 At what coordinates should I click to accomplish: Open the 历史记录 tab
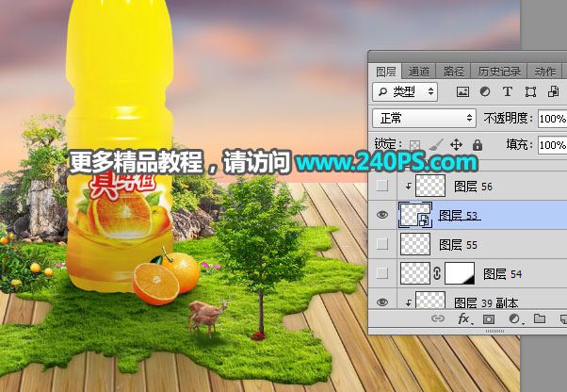pyautogui.click(x=499, y=72)
